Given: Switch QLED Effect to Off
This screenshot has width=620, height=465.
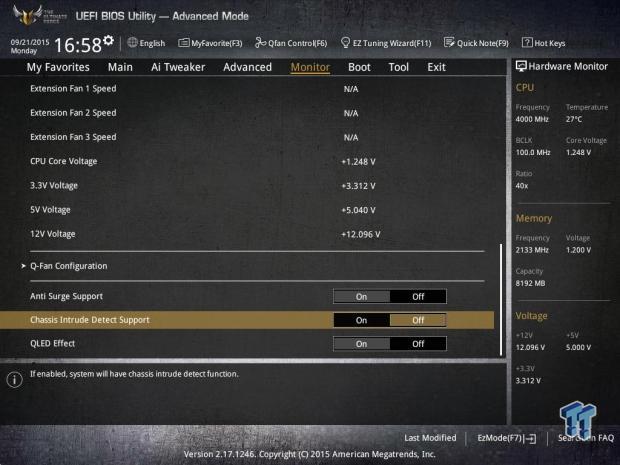Looking at the screenshot, I should pos(418,344).
